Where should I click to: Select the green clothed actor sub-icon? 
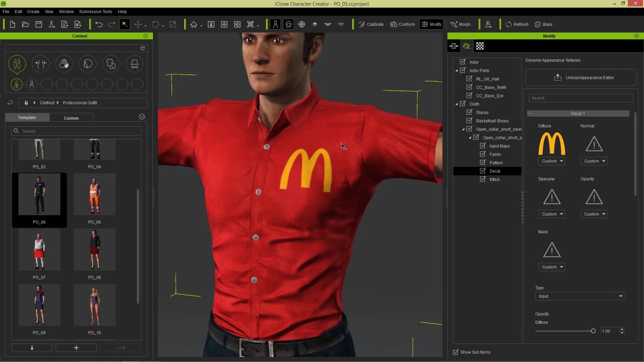(17, 84)
